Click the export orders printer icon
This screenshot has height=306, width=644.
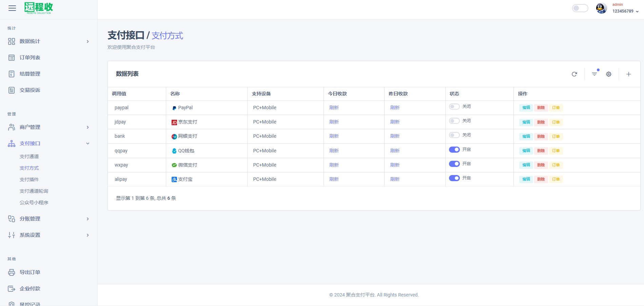(12, 272)
